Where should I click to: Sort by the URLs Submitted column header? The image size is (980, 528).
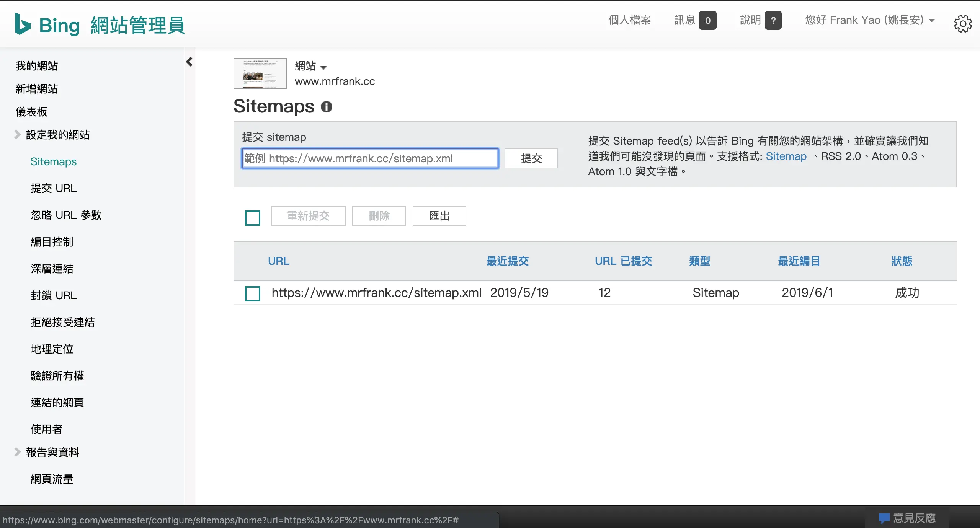pyautogui.click(x=624, y=261)
